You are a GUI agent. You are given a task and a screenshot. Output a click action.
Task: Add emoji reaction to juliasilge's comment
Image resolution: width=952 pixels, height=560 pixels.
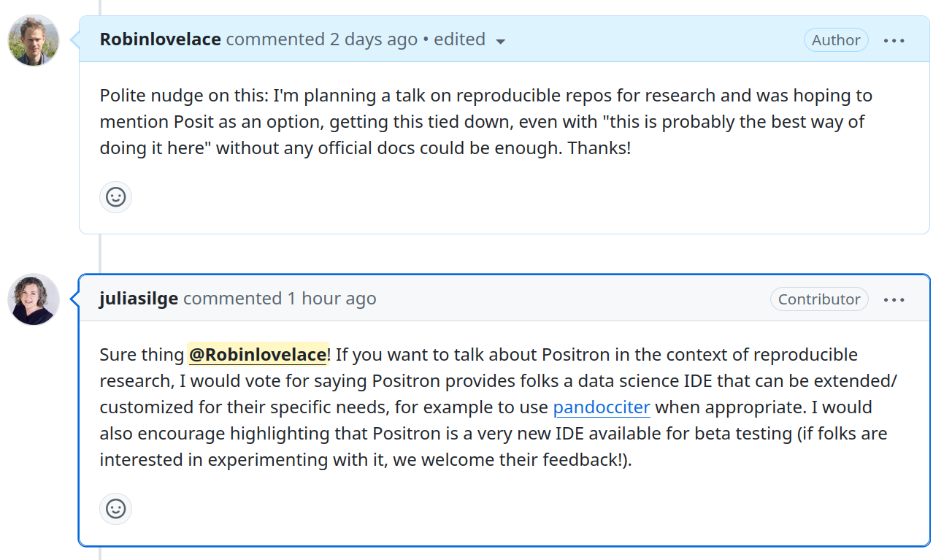click(x=115, y=509)
